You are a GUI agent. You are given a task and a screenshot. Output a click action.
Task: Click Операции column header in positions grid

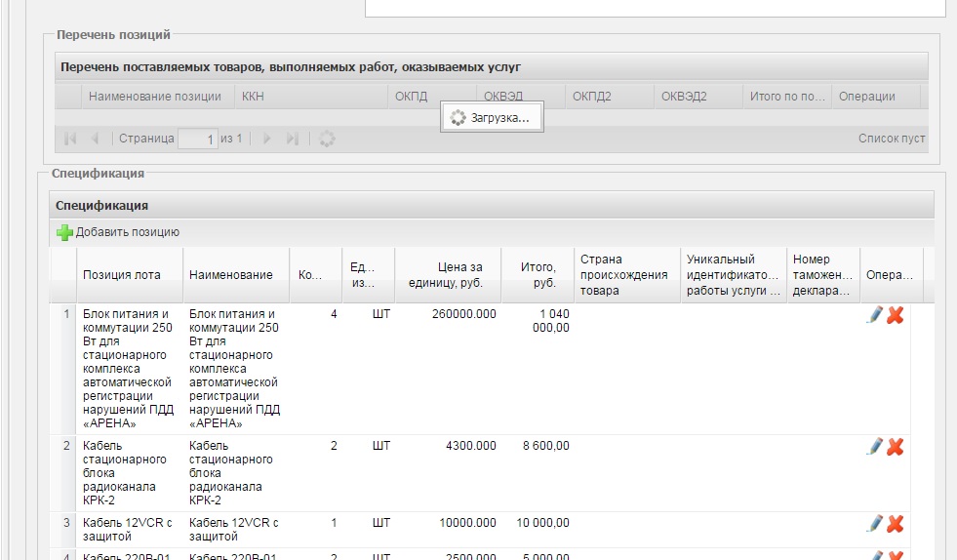point(876,97)
